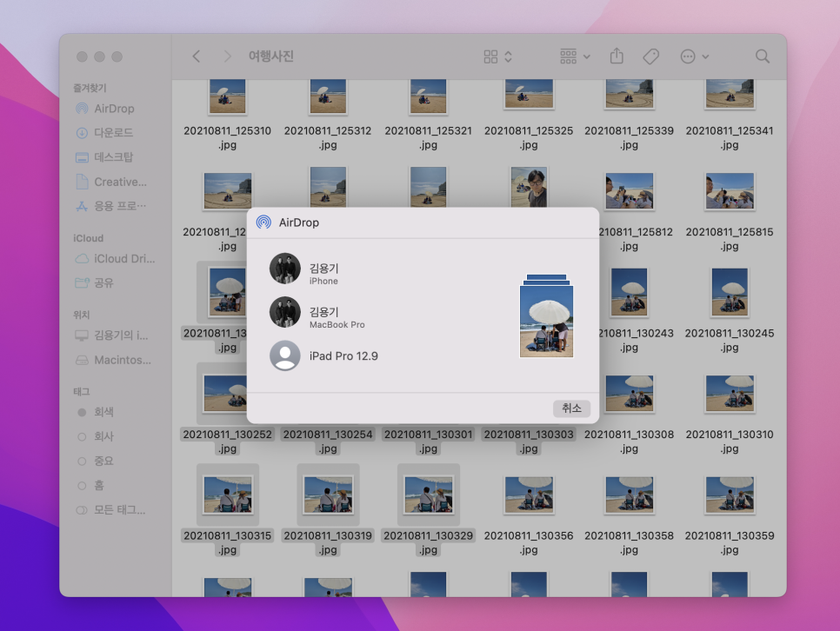Expand the action menu chevron
840x631 pixels.
pyautogui.click(x=705, y=56)
